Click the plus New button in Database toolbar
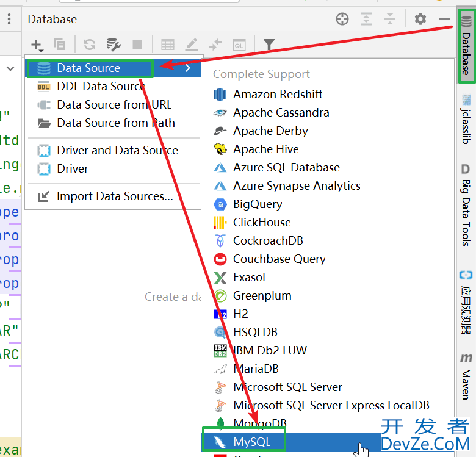The height and width of the screenshot is (457, 476). [37, 45]
